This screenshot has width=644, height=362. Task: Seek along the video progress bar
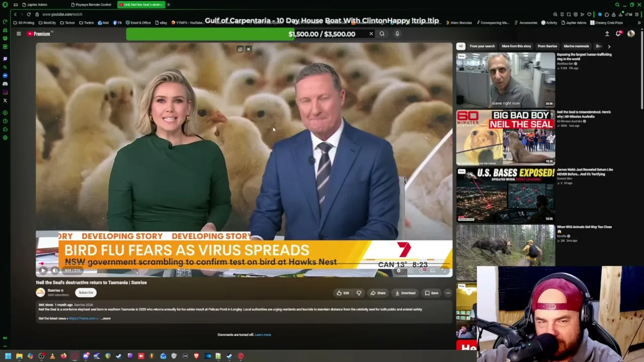tap(244, 263)
